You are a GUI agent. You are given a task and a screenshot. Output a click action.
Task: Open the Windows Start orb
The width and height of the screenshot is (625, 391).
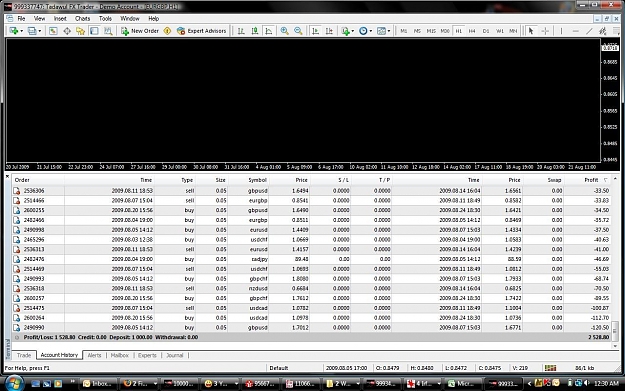(x=14, y=383)
